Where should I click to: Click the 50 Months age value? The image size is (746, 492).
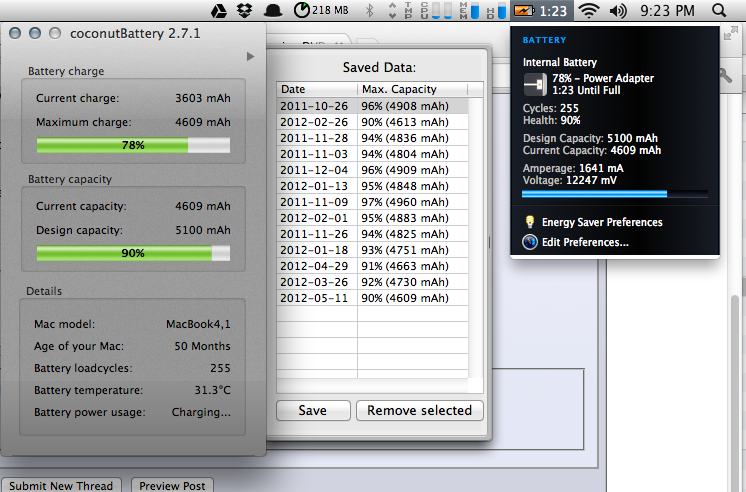202,346
